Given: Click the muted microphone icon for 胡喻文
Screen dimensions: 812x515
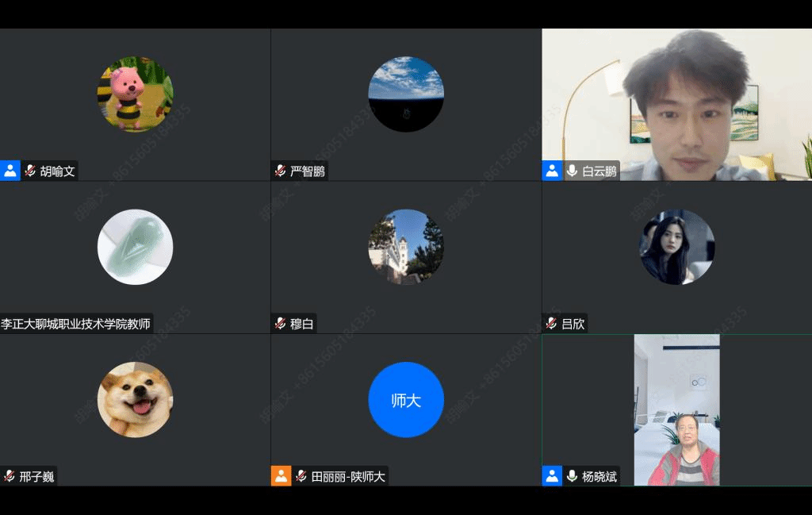Looking at the screenshot, I should point(30,171).
